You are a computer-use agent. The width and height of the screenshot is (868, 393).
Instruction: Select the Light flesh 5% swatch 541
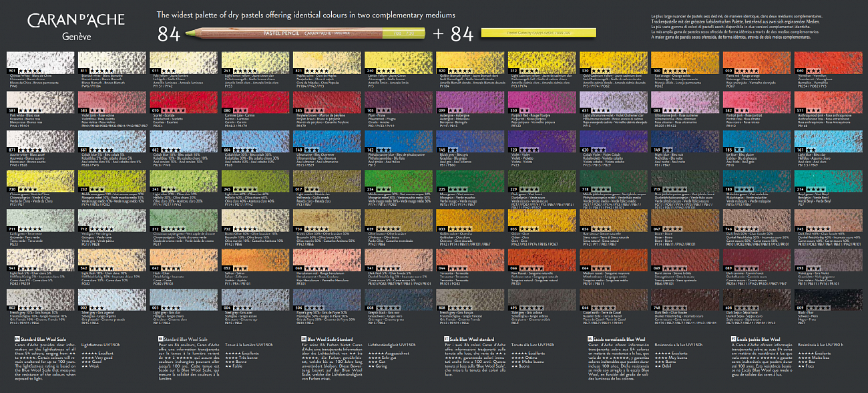[x=40, y=260]
